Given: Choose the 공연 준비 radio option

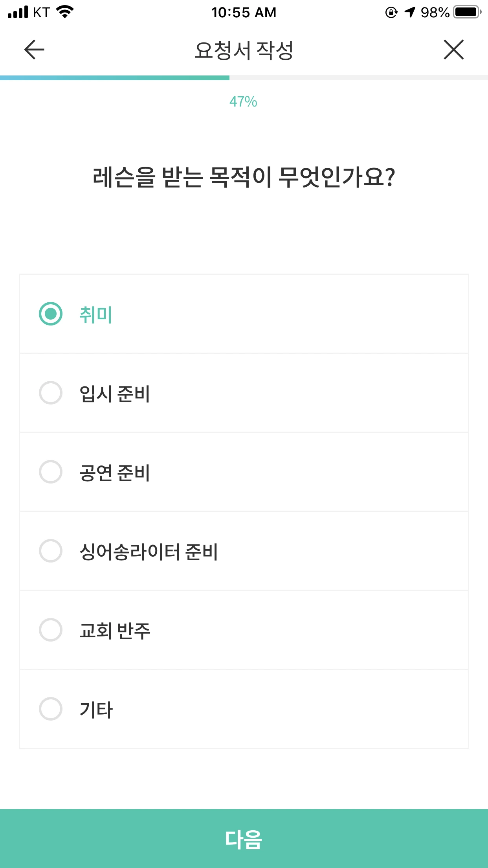Looking at the screenshot, I should pos(51,472).
